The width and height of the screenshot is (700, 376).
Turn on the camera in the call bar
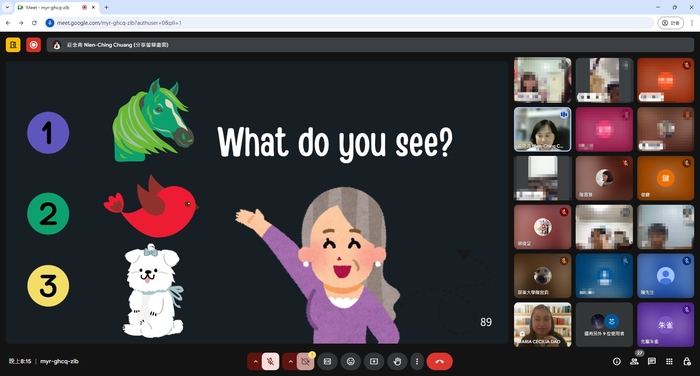point(305,361)
